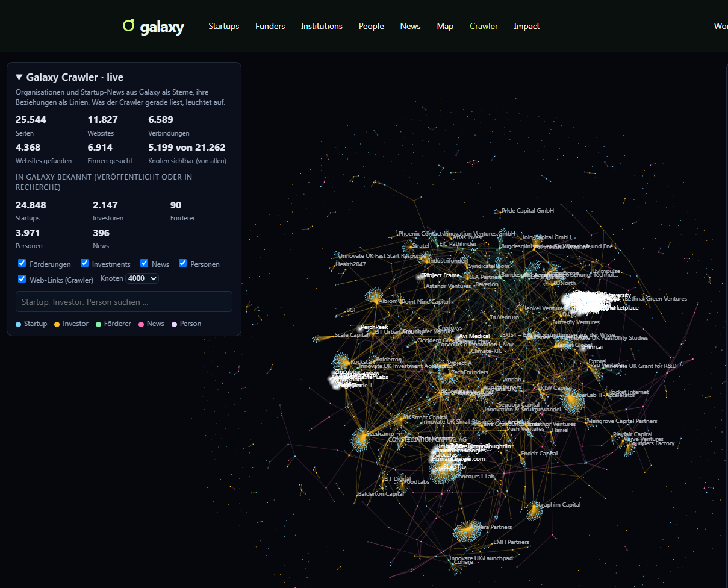Viewport: 728px width, 588px height.
Task: Collapse the Galaxy Crawler live panel
Action: pyautogui.click(x=70, y=77)
